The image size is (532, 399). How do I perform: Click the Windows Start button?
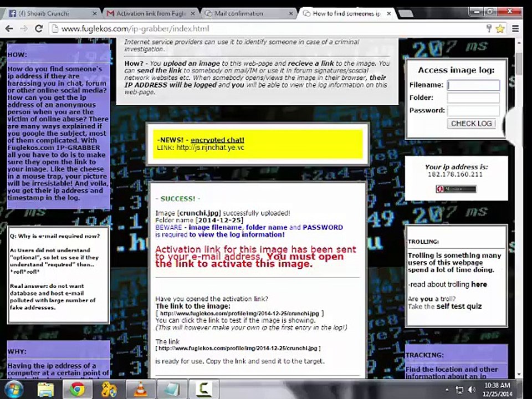(13, 389)
